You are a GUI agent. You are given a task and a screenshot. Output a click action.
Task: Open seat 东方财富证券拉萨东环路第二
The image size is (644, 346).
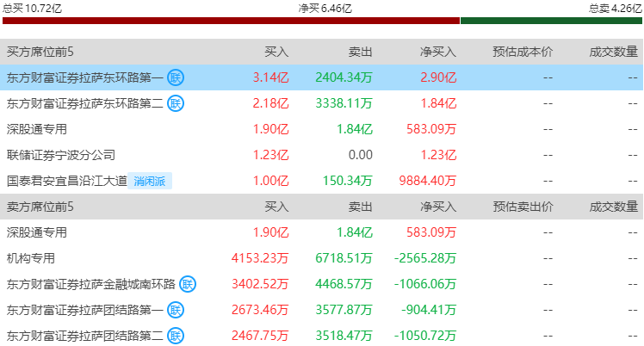(x=85, y=103)
